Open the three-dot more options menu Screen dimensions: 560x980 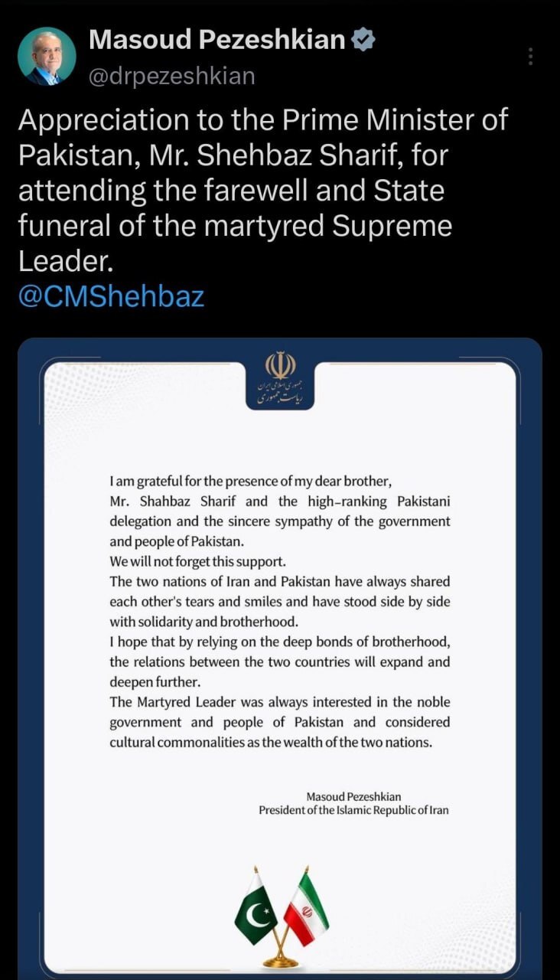tap(530, 57)
